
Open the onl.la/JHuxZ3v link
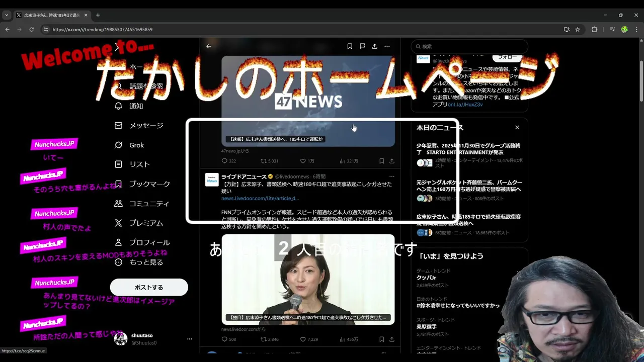coord(465,105)
